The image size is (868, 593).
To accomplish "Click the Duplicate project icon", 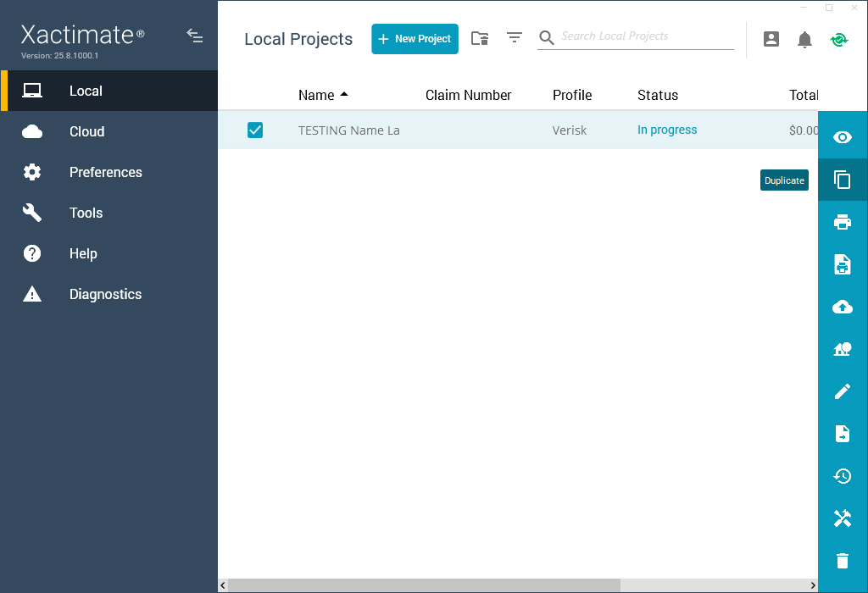I will point(843,180).
